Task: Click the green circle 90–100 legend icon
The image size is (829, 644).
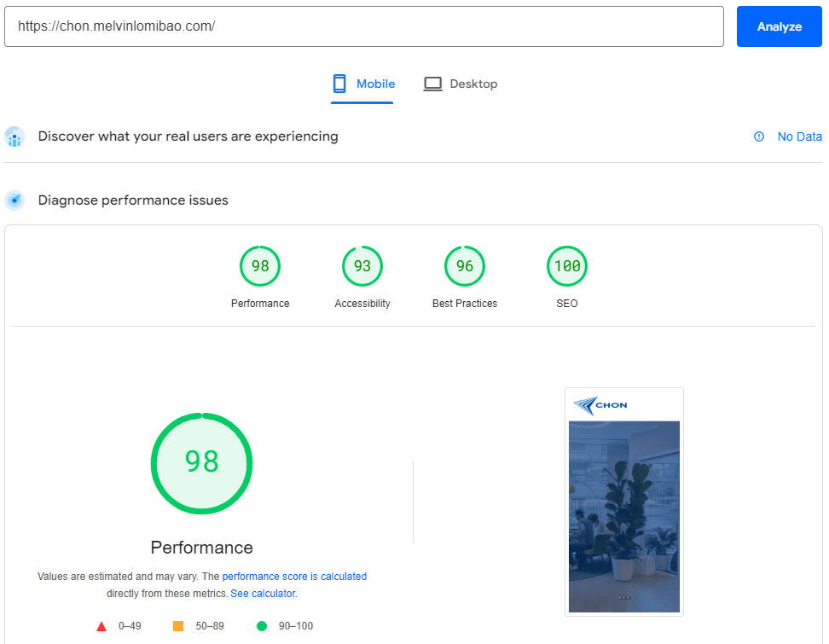Action: coord(262,626)
